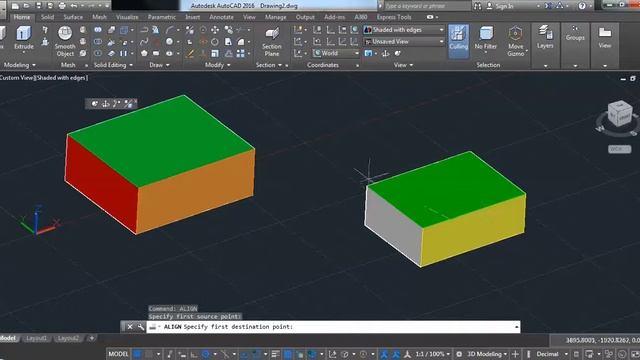Click the Plot printer icon in quick access toolbar

tap(62, 6)
